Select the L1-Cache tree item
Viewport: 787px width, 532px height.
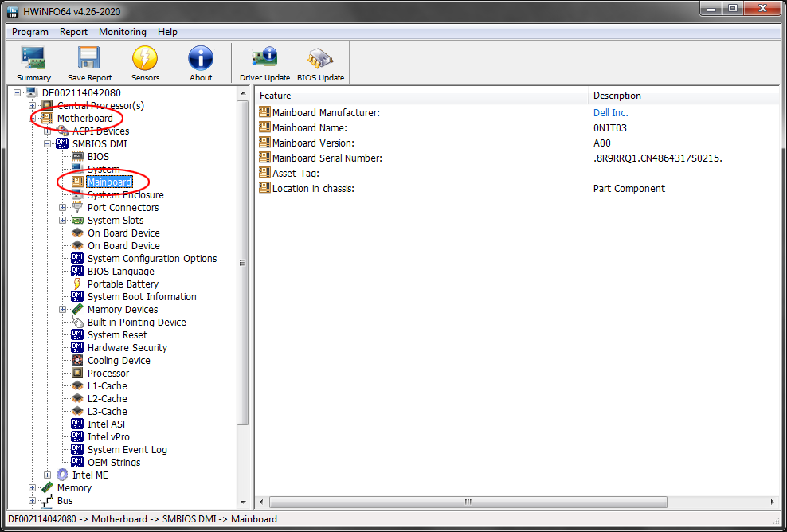(x=107, y=386)
